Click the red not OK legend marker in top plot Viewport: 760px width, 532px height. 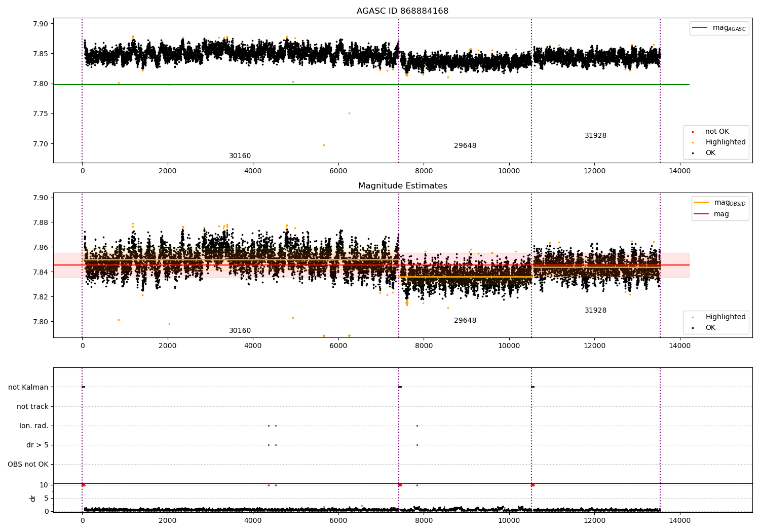(693, 132)
